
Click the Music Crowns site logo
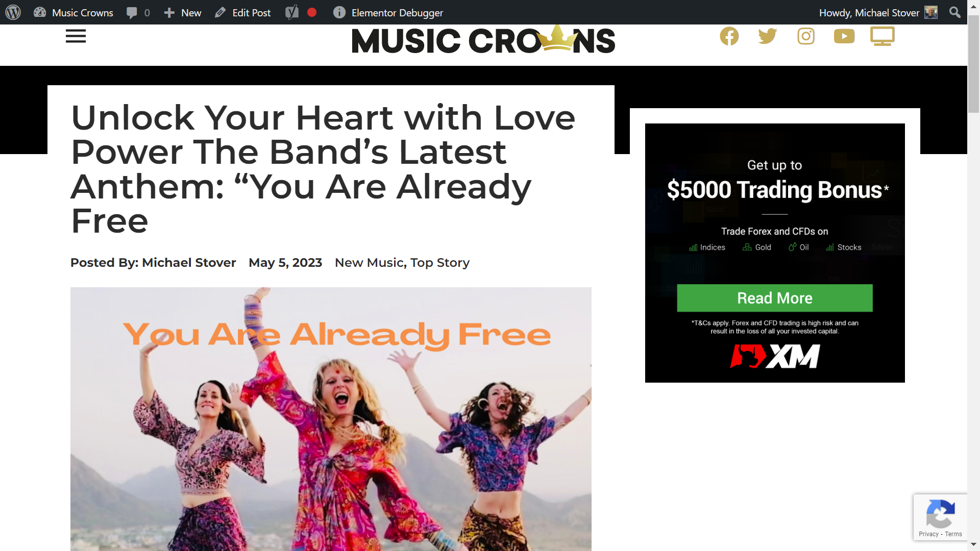[x=483, y=40]
